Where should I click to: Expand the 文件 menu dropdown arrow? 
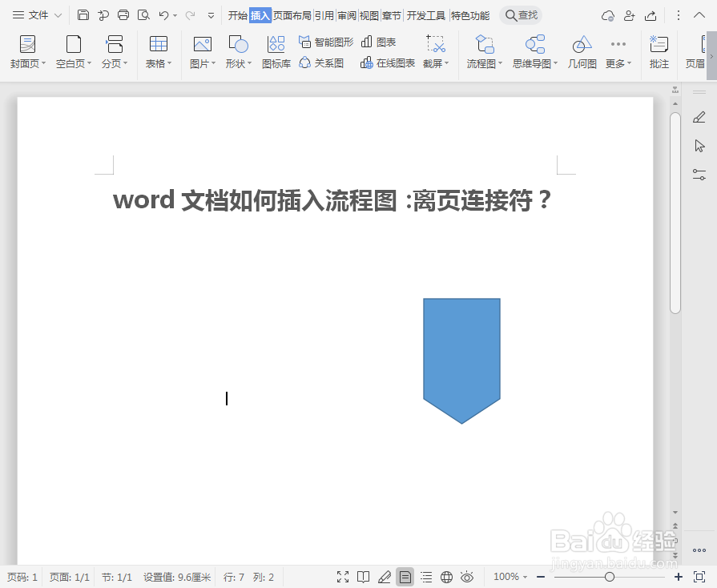(58, 15)
